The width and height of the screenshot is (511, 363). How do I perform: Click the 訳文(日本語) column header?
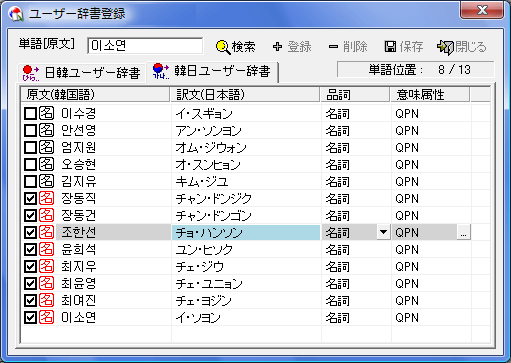(245, 95)
